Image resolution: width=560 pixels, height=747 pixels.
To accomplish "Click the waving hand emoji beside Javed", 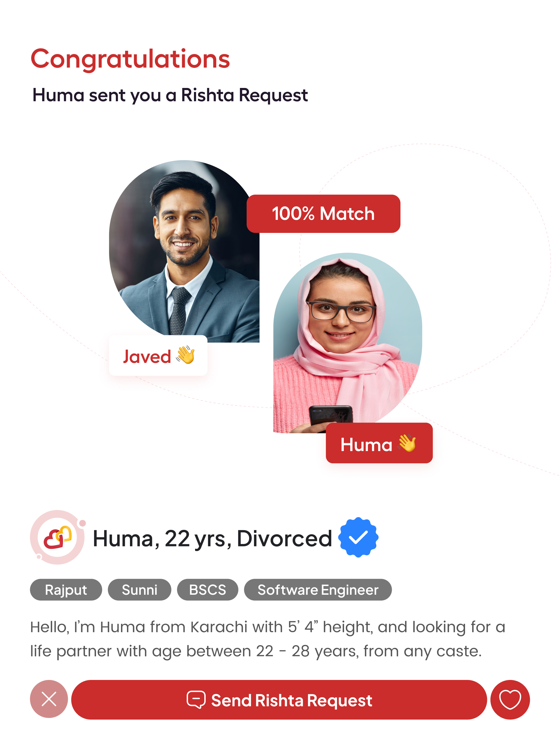I will [185, 355].
